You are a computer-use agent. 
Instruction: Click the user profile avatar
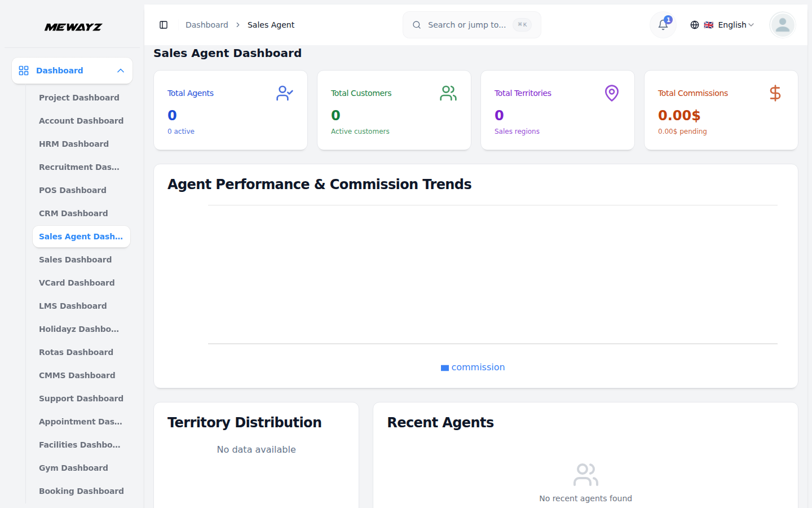click(x=782, y=25)
